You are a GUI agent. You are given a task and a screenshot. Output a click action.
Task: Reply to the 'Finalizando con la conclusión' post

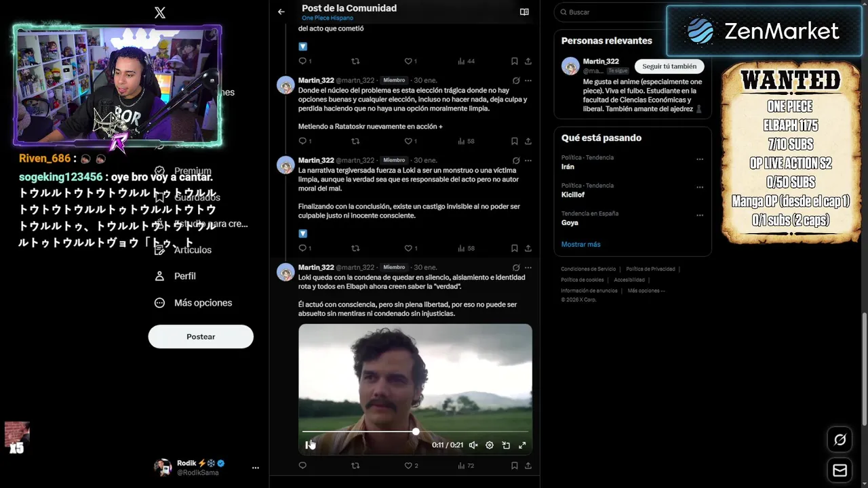pyautogui.click(x=302, y=248)
